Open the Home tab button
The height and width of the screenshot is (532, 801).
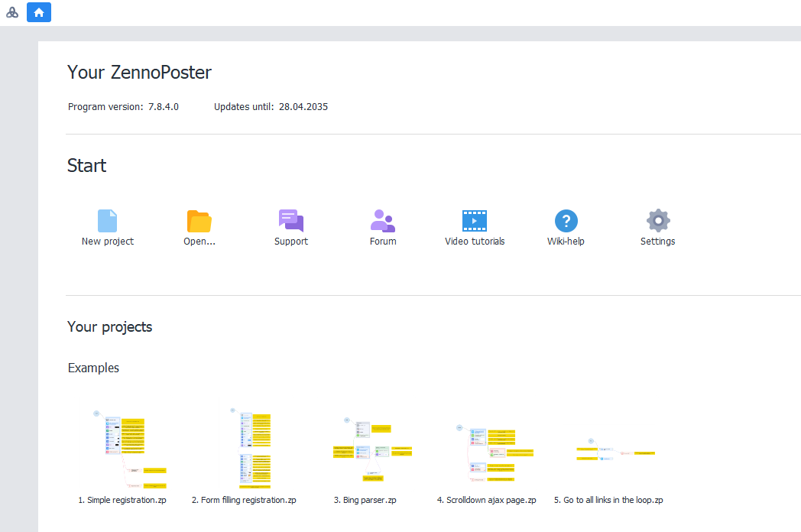click(x=39, y=12)
